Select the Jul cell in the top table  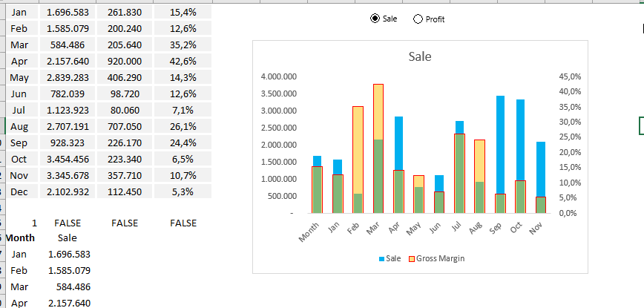pos(19,110)
